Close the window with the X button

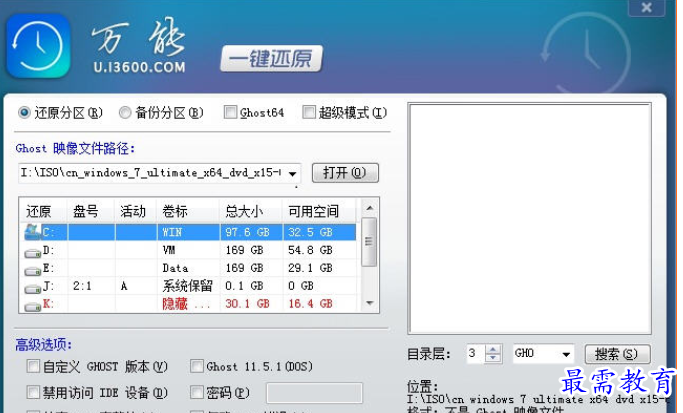coord(647,7)
